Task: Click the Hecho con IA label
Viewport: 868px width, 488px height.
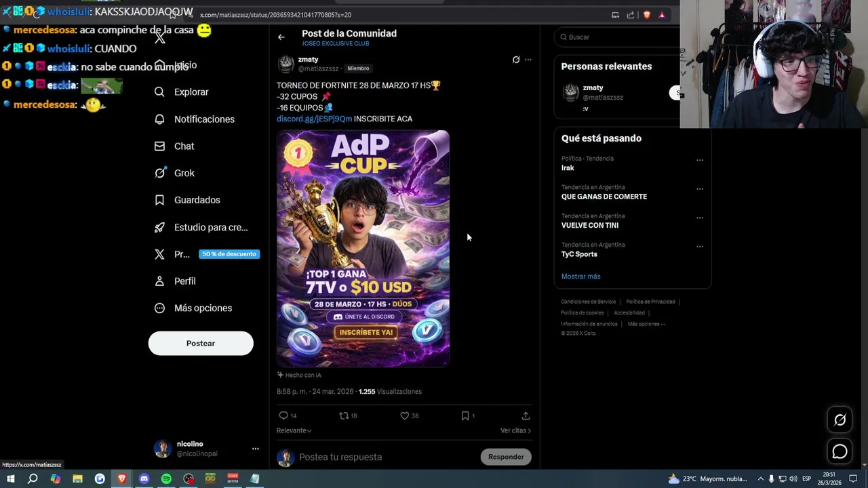Action: tap(299, 375)
